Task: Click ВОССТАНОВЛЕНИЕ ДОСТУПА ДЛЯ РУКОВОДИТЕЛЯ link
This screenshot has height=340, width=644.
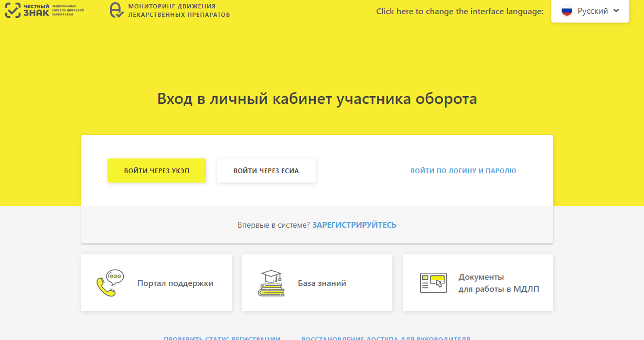Action: [385, 338]
